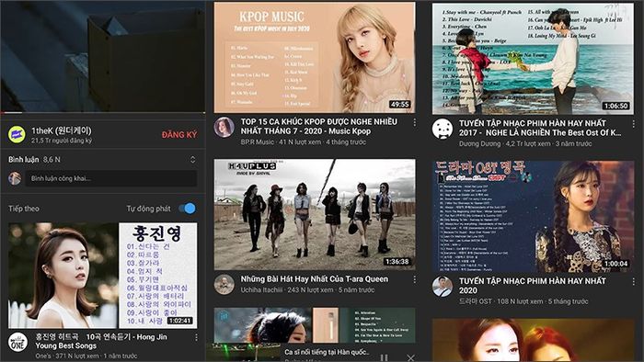
Task: Click 드라마 OST 108 N lượt xem info
Action: tap(523, 301)
